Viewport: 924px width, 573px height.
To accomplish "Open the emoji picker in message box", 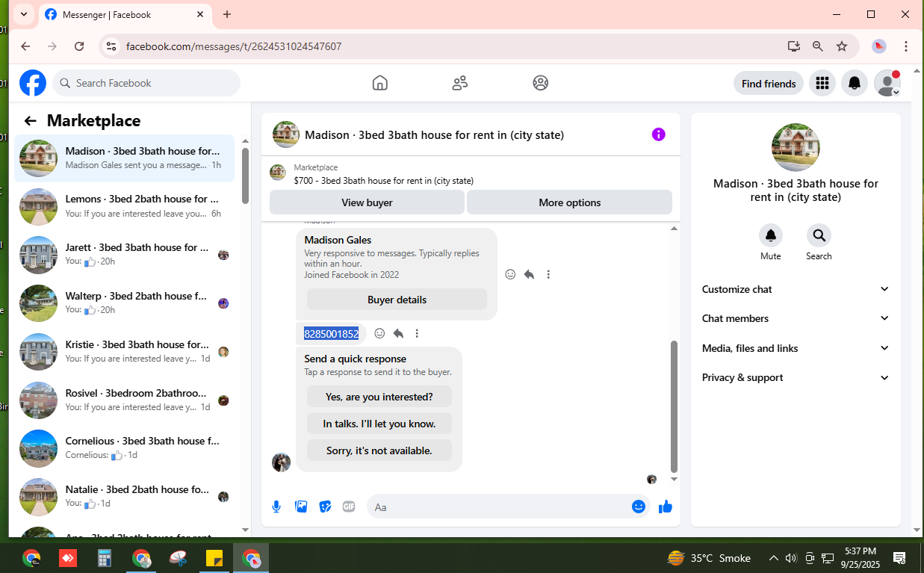I will [x=639, y=507].
